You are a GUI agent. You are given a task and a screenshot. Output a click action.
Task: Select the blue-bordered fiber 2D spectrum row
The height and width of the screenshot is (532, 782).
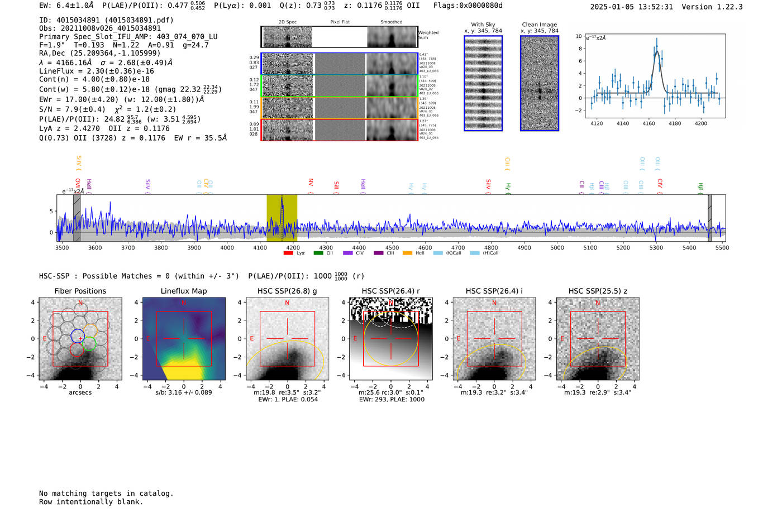tap(339, 64)
